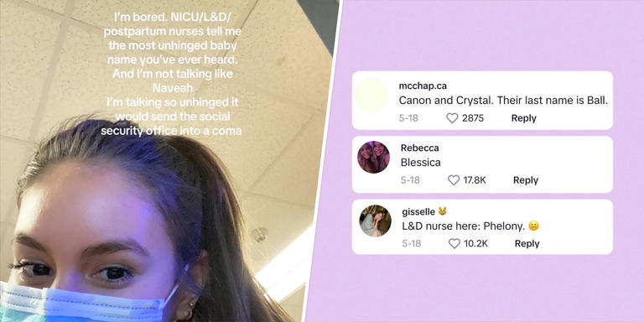
Task: Select the neutral face emoji after Phelony
Action: (533, 226)
